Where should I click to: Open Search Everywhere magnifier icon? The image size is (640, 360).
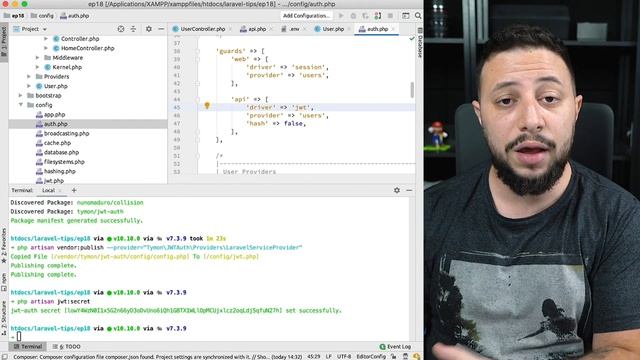418,16
